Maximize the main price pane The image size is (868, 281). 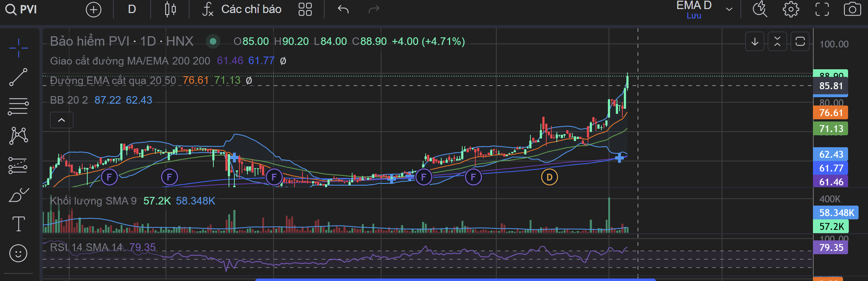[x=800, y=41]
